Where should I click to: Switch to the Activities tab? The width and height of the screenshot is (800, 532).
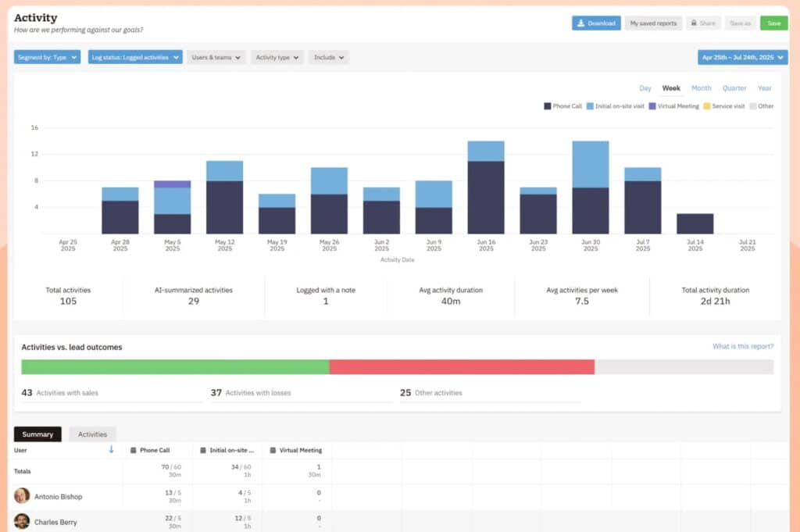[x=92, y=434]
